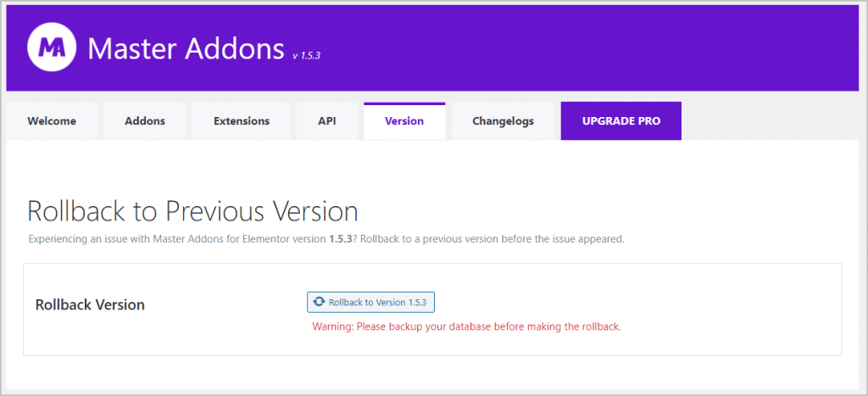This screenshot has width=868, height=396.
Task: Click the red database backup warning text
Action: coord(466,326)
